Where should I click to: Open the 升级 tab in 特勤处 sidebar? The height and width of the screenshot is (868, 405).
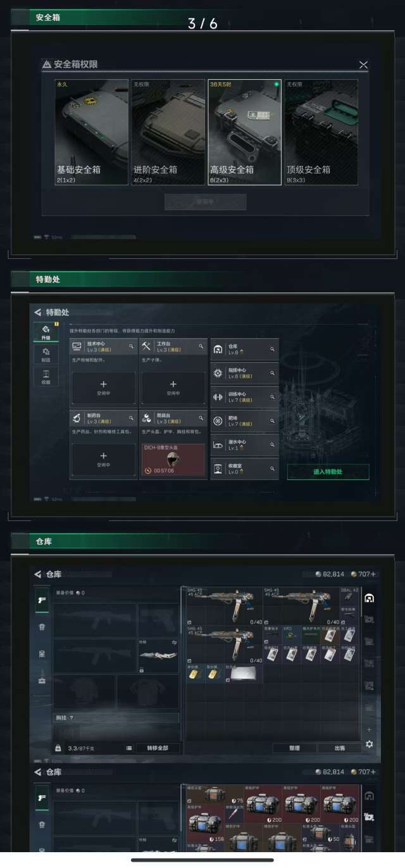click(46, 332)
